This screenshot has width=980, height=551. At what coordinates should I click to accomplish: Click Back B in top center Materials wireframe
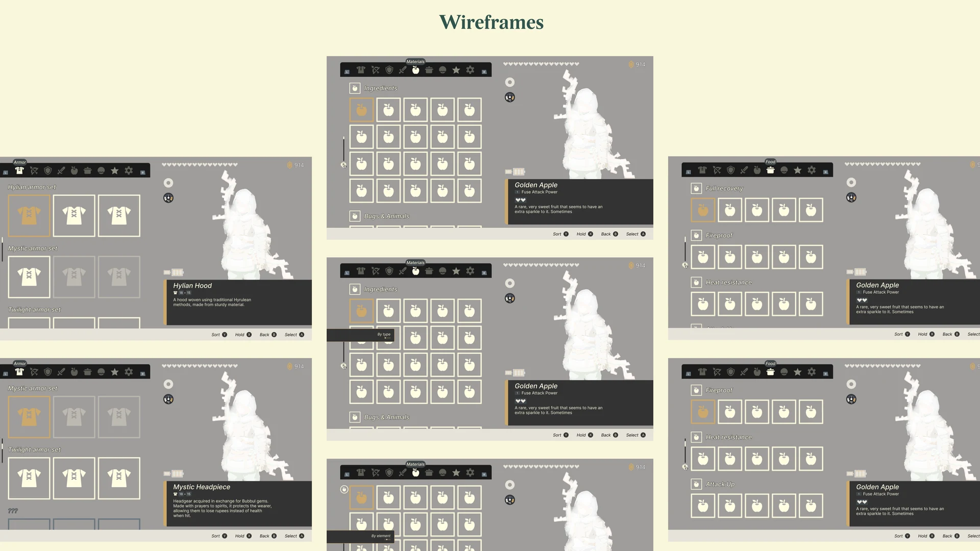tap(609, 234)
